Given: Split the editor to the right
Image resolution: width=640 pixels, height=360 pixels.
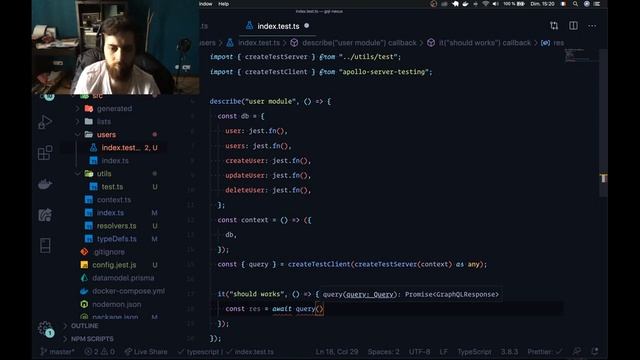Looking at the screenshot, I should pyautogui.click(x=573, y=26).
